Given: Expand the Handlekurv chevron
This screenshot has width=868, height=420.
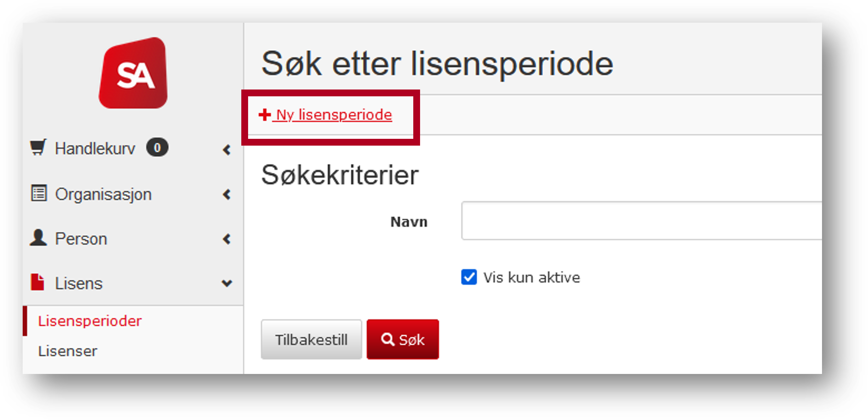Looking at the screenshot, I should pyautogui.click(x=227, y=150).
